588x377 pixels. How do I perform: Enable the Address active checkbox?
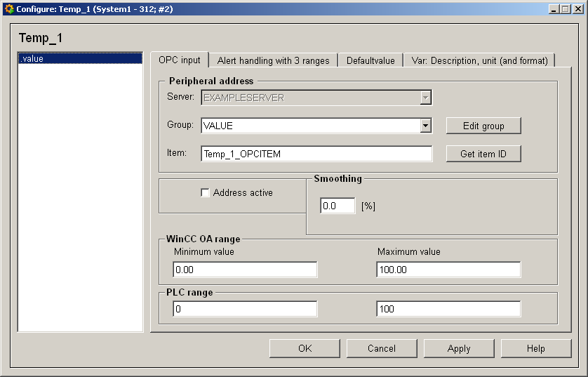tap(206, 192)
